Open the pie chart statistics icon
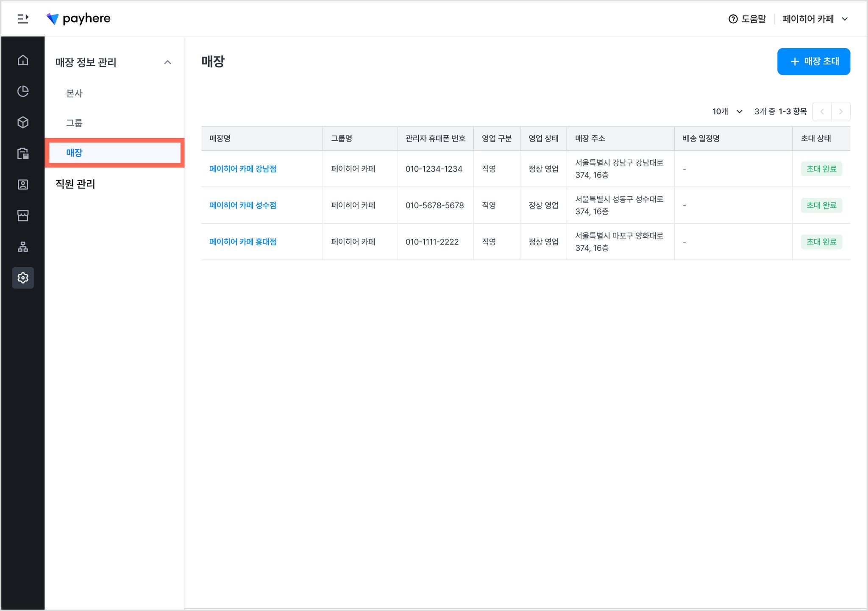Image resolution: width=868 pixels, height=611 pixels. pos(23,91)
